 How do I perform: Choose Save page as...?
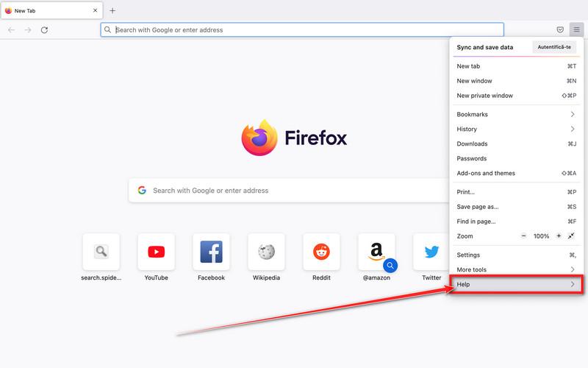517,207
